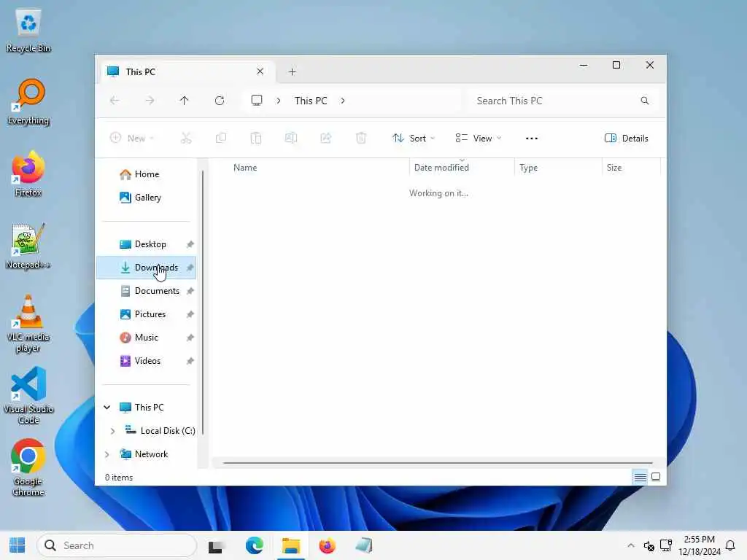747x560 pixels.
Task: Go forward using the forward arrow
Action: click(x=150, y=101)
